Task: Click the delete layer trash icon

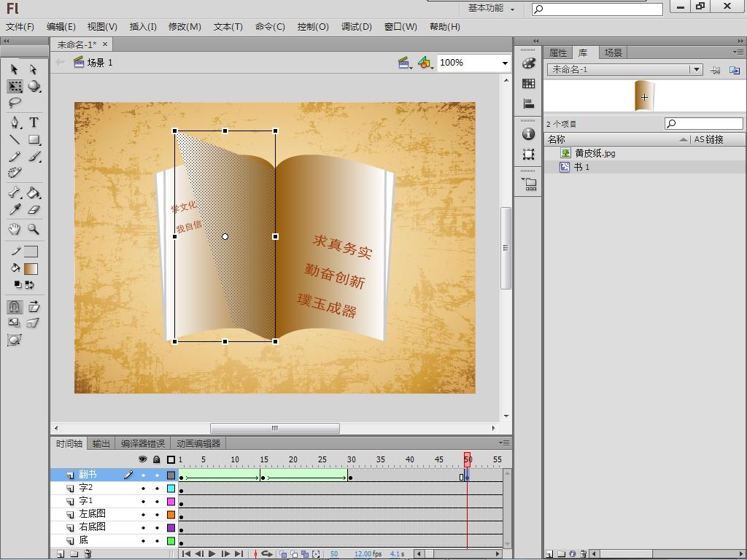Action: coord(88,554)
